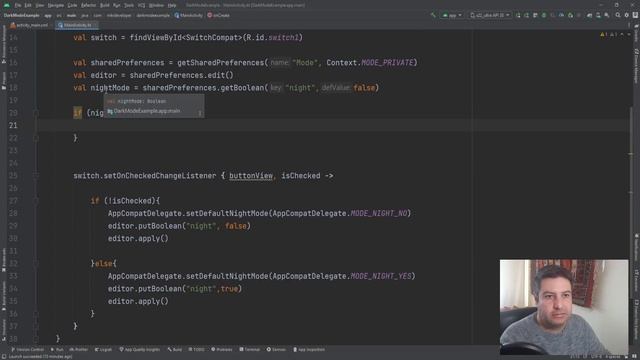
Task: Open the Profiler tool window
Action: click(78, 349)
